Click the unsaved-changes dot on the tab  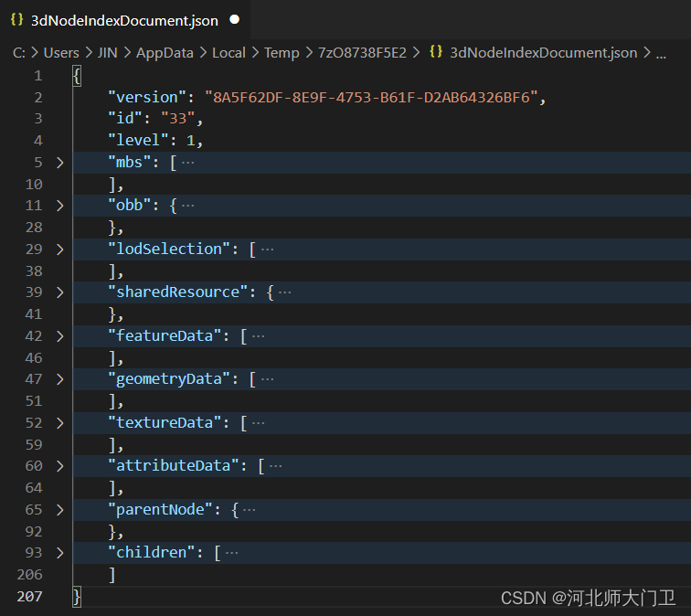pyautogui.click(x=235, y=19)
